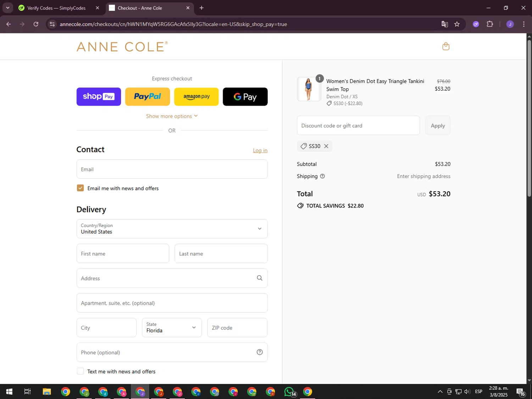This screenshot has width=532, height=399.
Task: Focus the Email input field
Action: tap(172, 169)
